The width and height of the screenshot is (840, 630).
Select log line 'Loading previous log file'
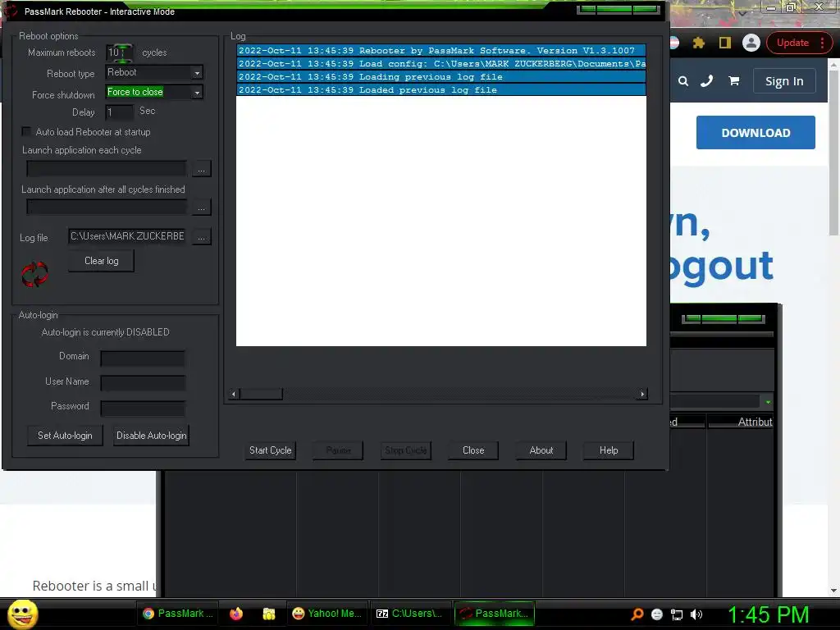coord(441,76)
